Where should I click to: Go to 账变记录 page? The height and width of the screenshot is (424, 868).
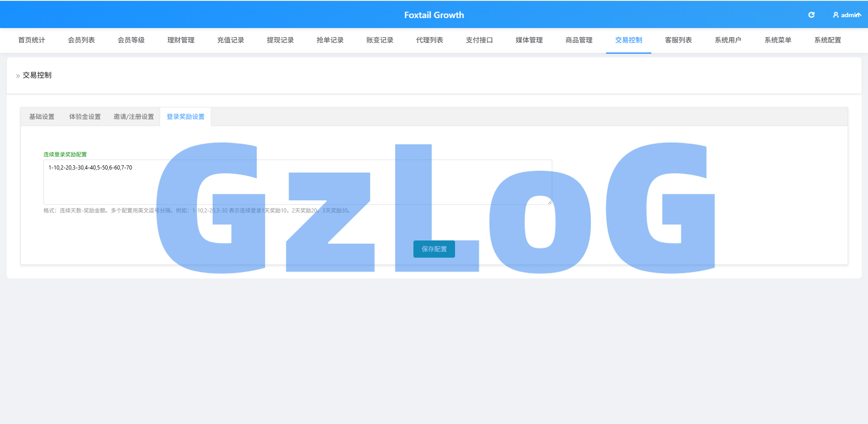(380, 40)
